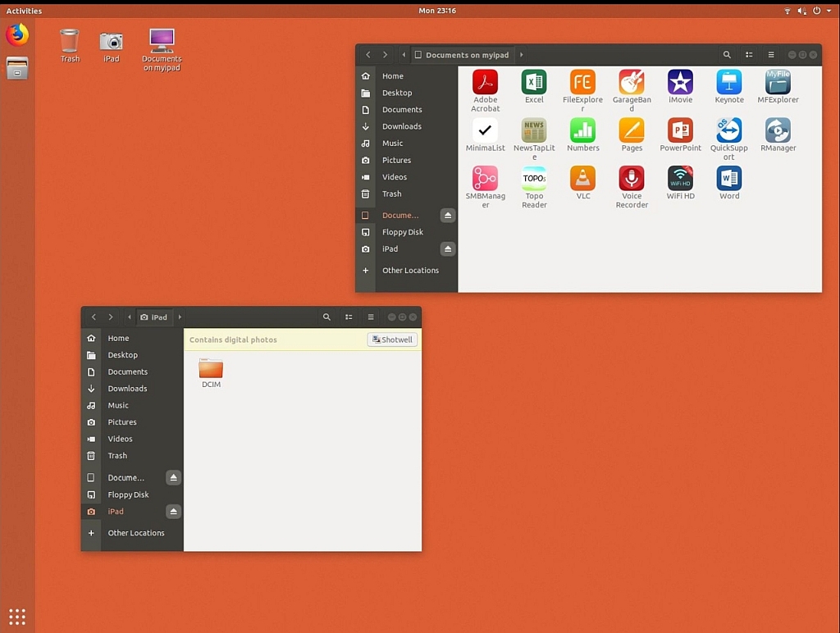840x633 pixels.
Task: Open the GarageBand folder
Action: 632,83
